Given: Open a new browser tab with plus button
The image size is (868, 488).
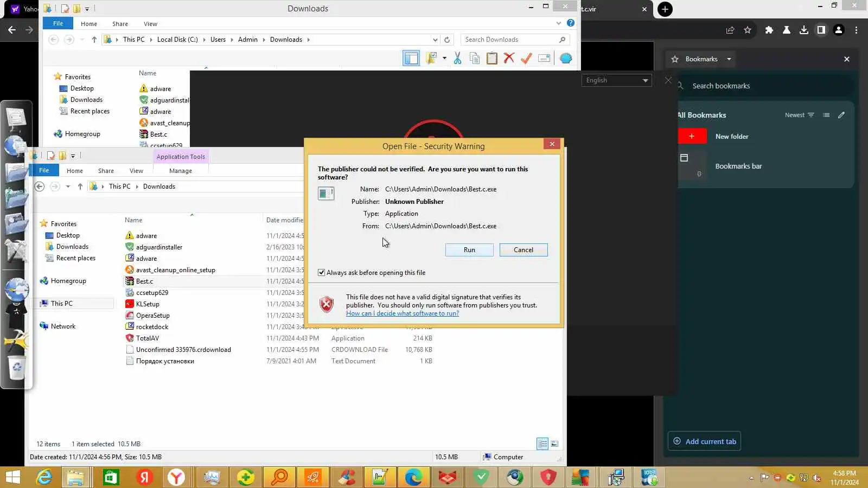Looking at the screenshot, I should click(665, 9).
